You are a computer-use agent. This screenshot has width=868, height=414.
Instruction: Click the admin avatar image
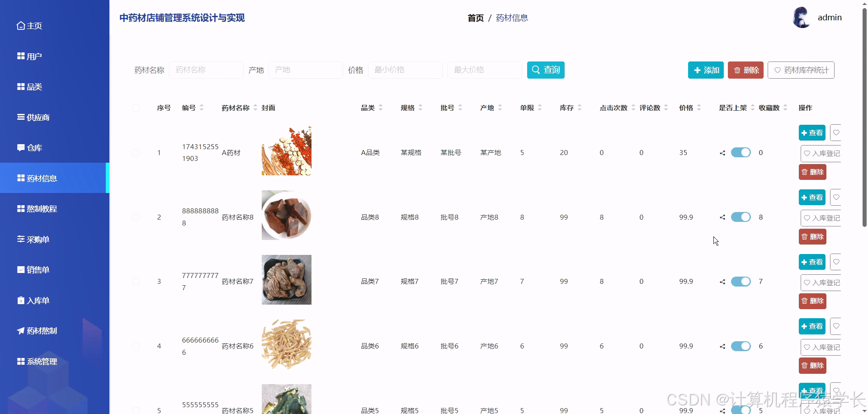pyautogui.click(x=802, y=17)
